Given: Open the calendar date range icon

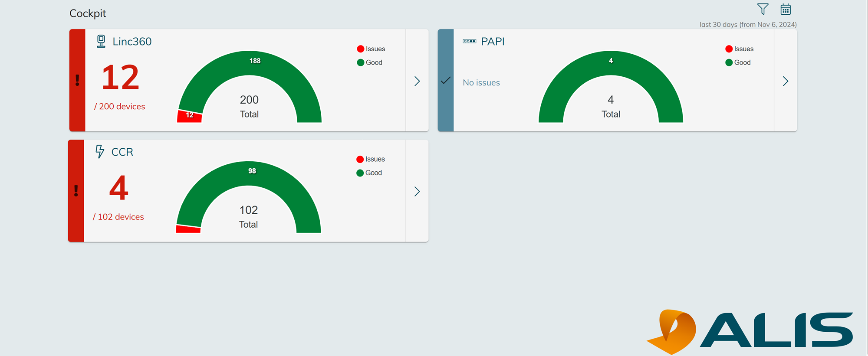Looking at the screenshot, I should [x=786, y=9].
